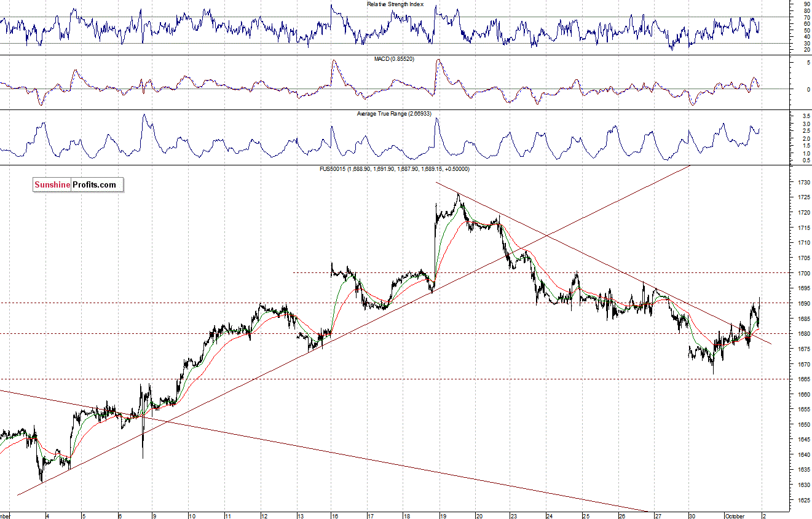Click the October date label on time axis
This screenshot has height=519, width=812.
click(734, 515)
